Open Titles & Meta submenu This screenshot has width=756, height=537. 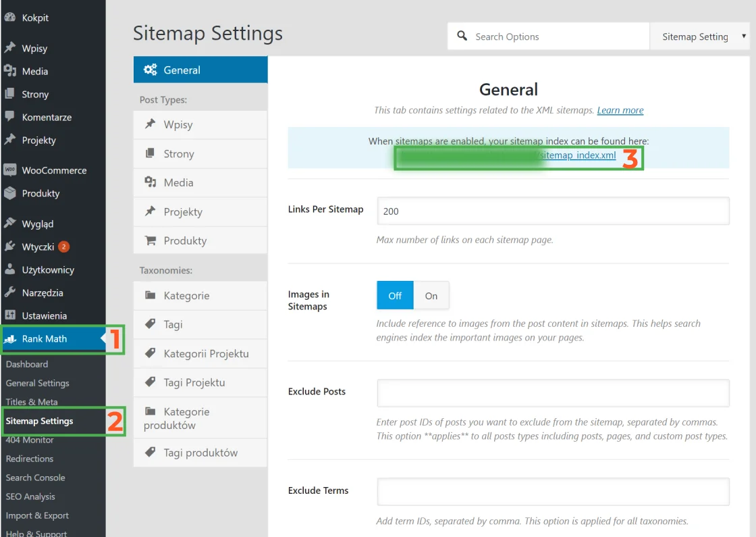[32, 401]
